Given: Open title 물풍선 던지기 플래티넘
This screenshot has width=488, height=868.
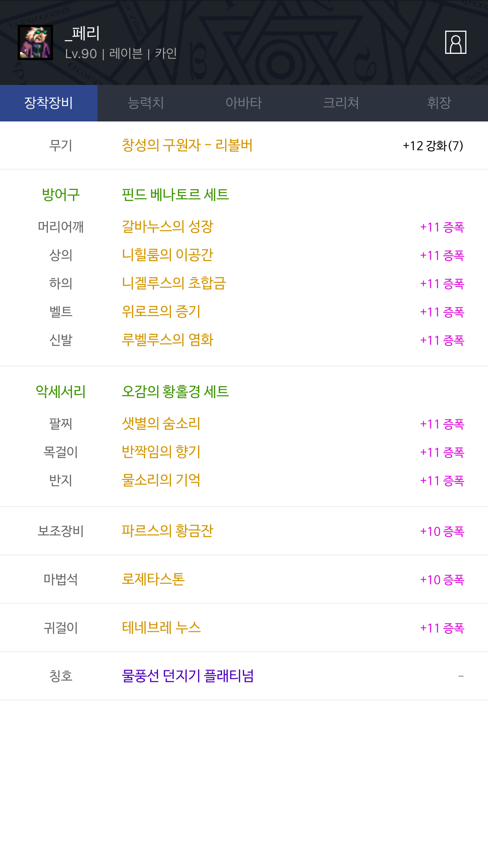Looking at the screenshot, I should click(x=188, y=676).
